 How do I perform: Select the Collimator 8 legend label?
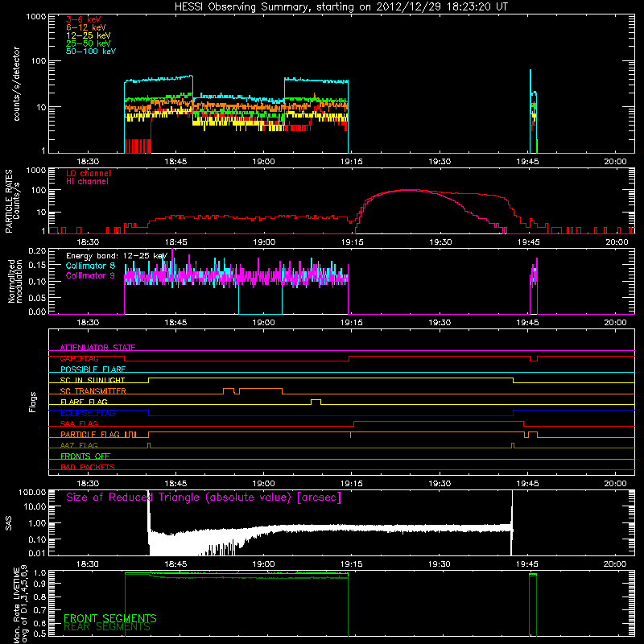tap(90, 266)
